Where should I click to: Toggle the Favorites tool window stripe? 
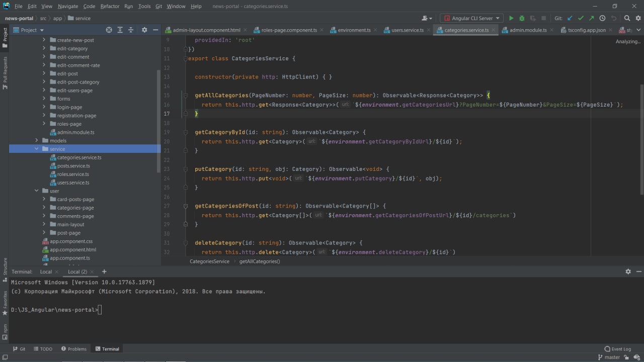pos(5,302)
